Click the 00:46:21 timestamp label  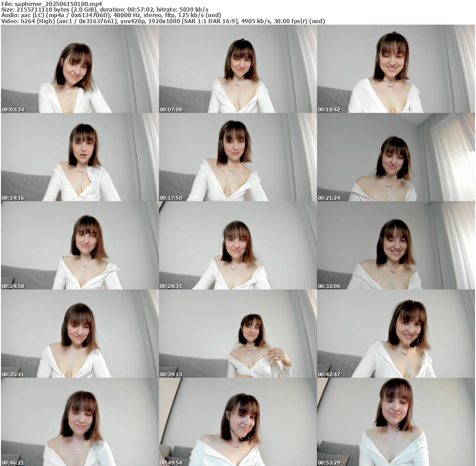[x=13, y=463]
